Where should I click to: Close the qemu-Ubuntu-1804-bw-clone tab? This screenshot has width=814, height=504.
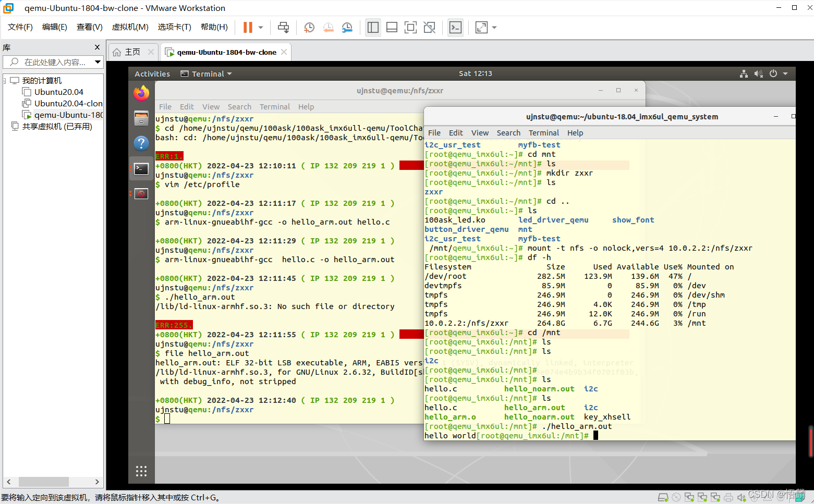[x=284, y=52]
